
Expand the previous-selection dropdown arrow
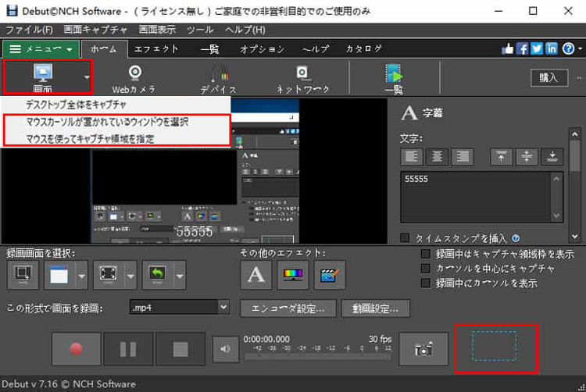tap(180, 276)
